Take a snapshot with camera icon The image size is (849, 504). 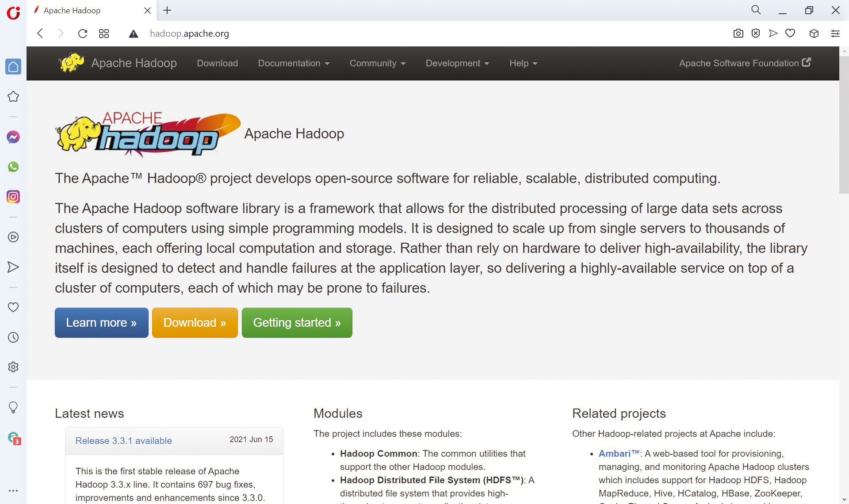tap(738, 34)
